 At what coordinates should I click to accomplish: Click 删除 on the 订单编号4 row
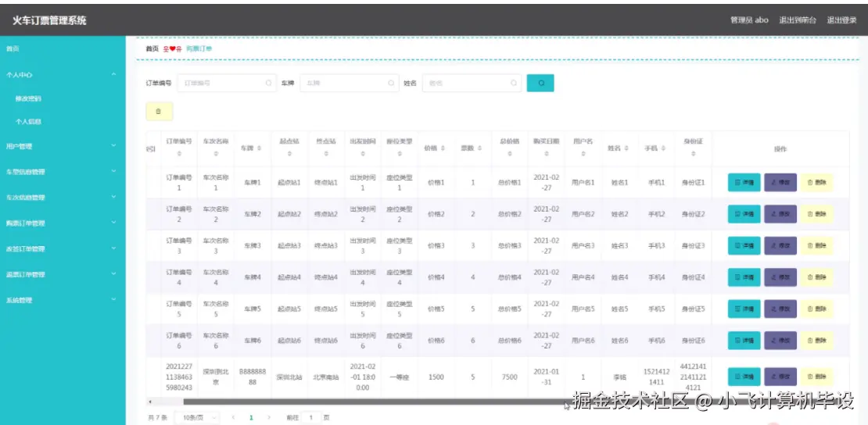tap(816, 277)
